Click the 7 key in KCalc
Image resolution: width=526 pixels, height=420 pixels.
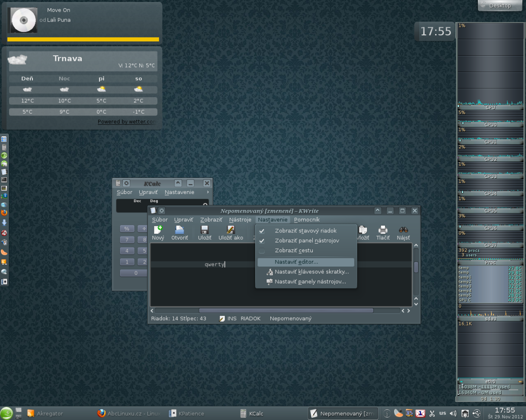click(x=127, y=239)
